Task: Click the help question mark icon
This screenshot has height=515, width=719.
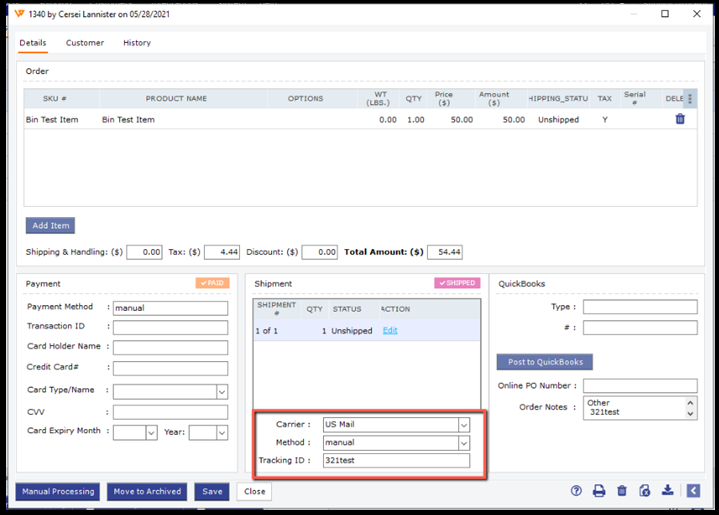Action: coord(577,491)
